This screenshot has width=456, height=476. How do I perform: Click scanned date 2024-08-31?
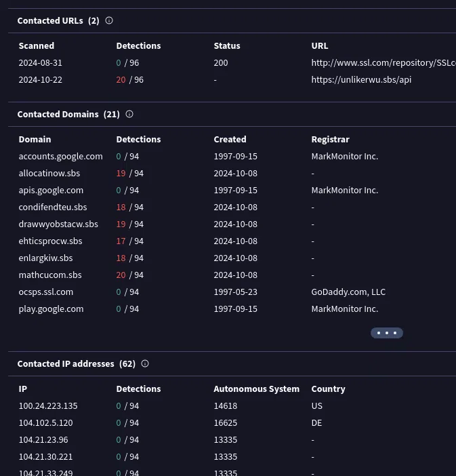pos(41,63)
